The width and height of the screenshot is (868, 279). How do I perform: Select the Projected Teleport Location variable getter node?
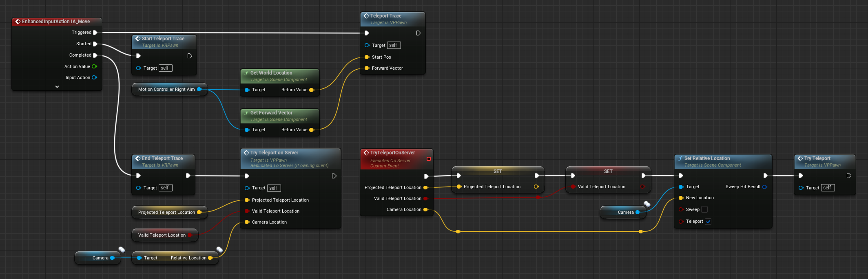[x=170, y=212]
